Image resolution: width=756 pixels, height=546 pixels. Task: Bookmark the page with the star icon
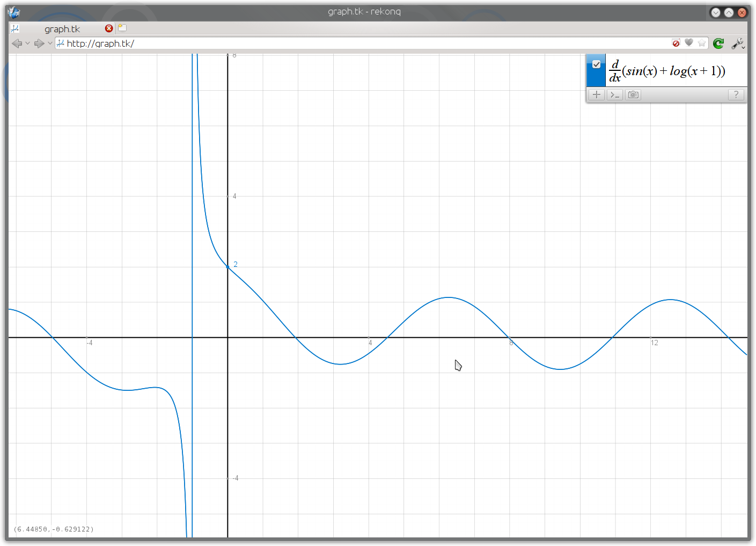click(x=702, y=43)
